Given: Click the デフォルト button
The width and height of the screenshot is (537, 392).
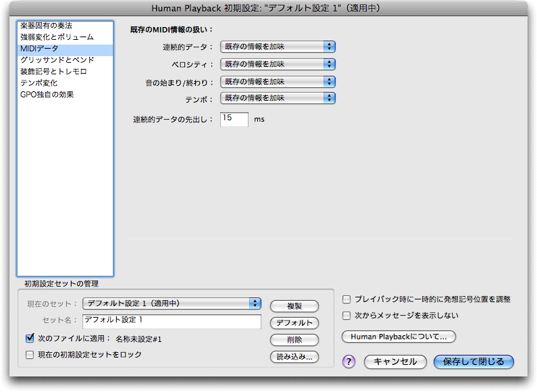Looking at the screenshot, I should point(295,323).
